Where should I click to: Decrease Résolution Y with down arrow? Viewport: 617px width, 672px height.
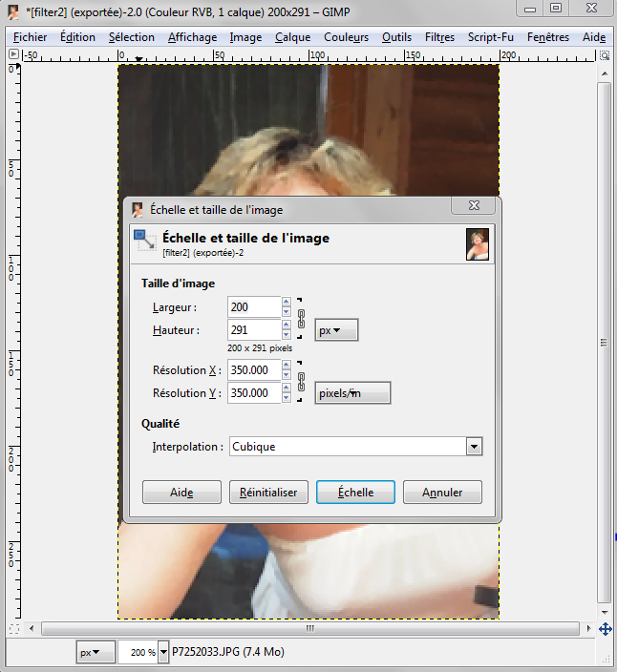[x=287, y=398]
